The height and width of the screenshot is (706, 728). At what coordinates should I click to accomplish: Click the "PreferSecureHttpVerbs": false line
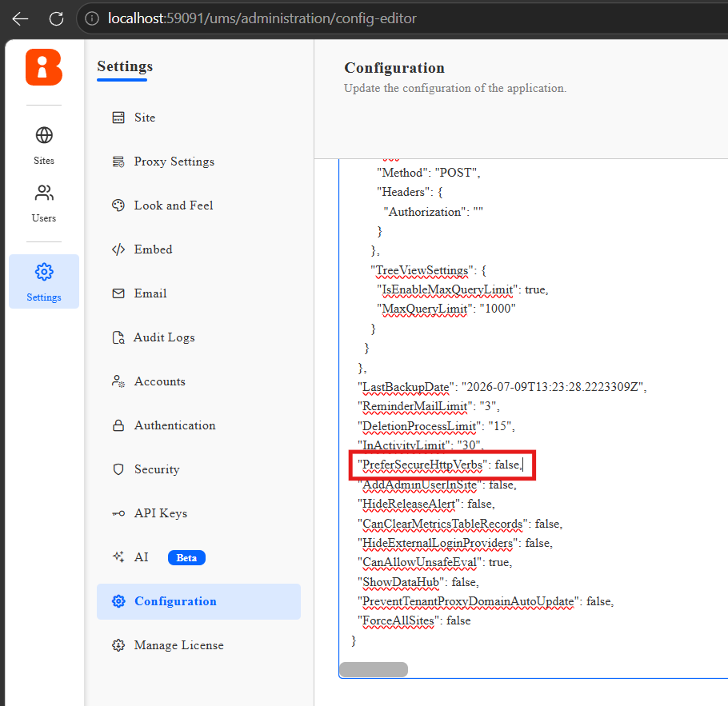pyautogui.click(x=440, y=465)
